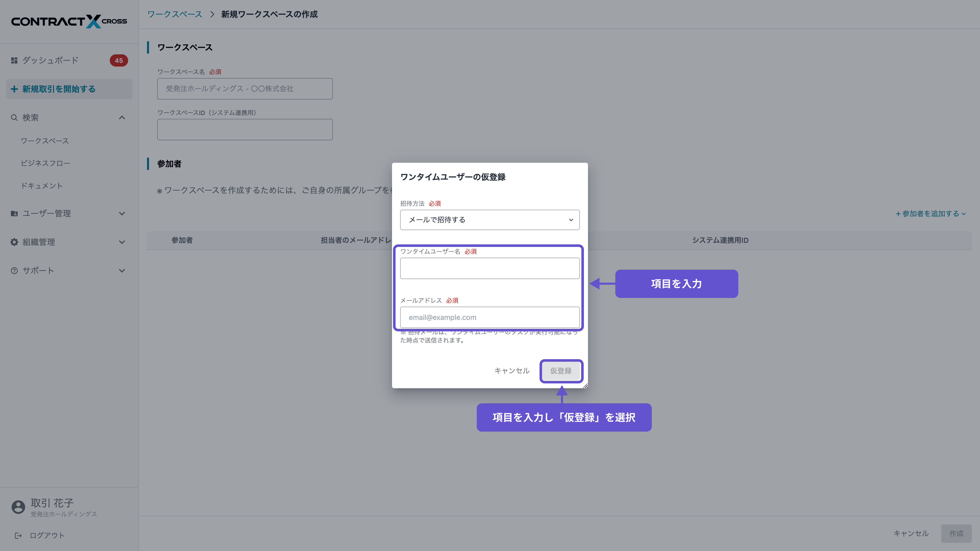Click the organization management gear icon
The width and height of the screenshot is (980, 551).
click(x=14, y=242)
